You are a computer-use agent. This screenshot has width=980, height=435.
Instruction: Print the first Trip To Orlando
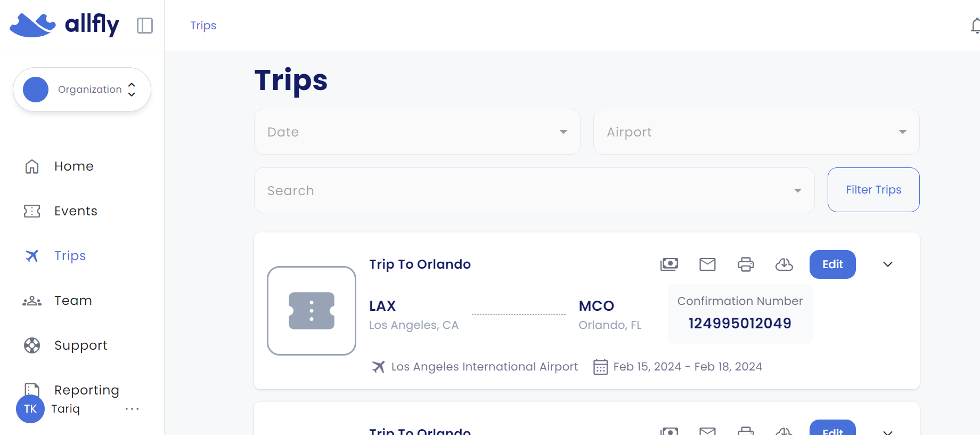[746, 264]
